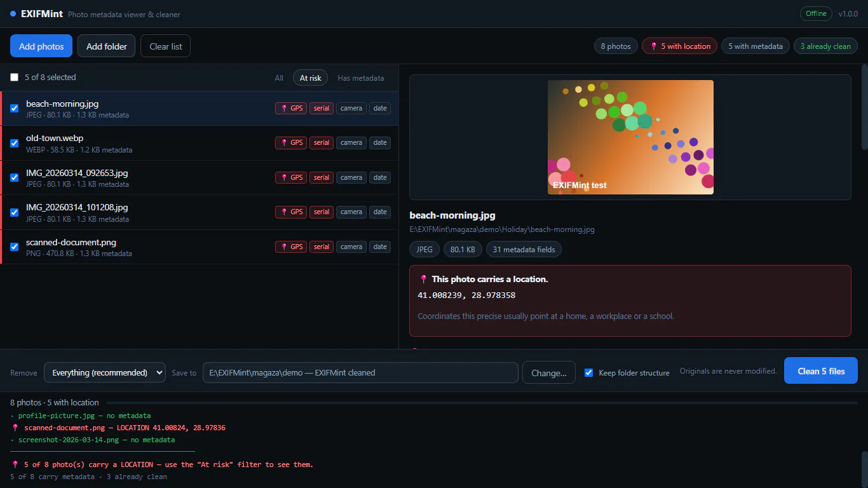Click the JPEG format chip in details
Image resolution: width=868 pixels, height=488 pixels.
coord(424,250)
